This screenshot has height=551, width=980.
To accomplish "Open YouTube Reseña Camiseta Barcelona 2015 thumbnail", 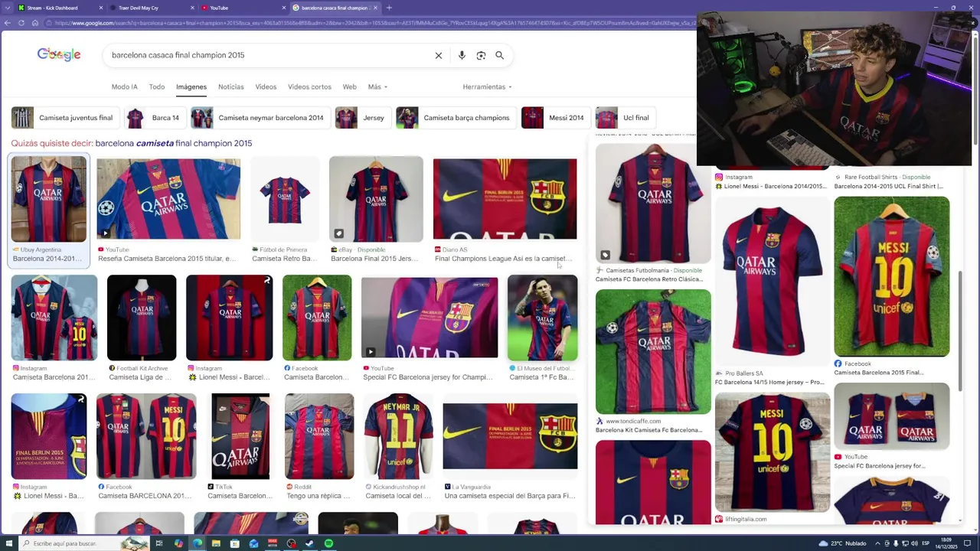I will coord(168,199).
